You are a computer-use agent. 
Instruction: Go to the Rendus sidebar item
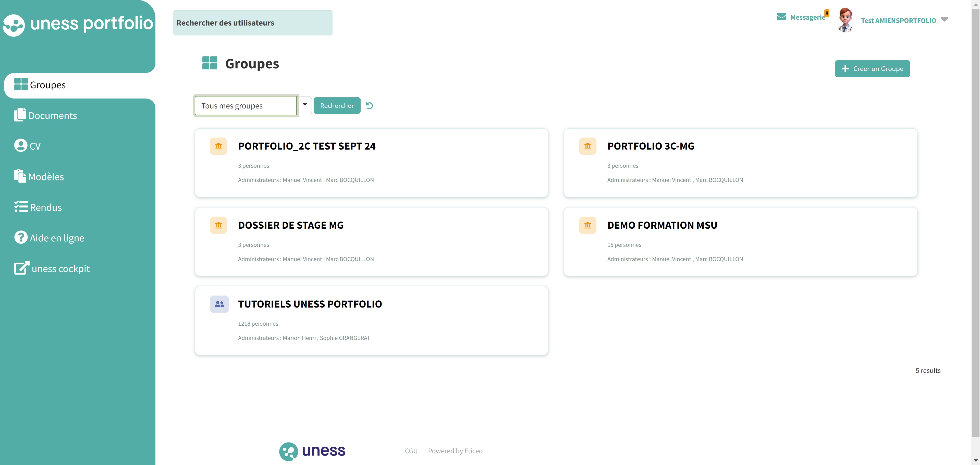coord(46,207)
